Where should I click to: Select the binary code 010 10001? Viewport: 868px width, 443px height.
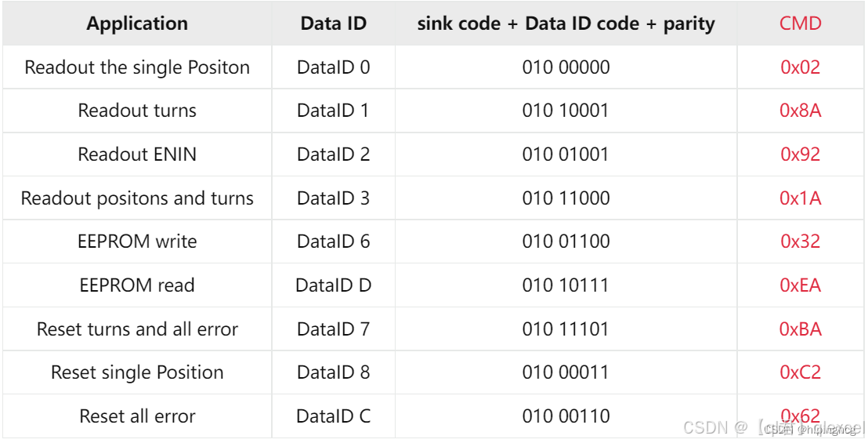[566, 111]
